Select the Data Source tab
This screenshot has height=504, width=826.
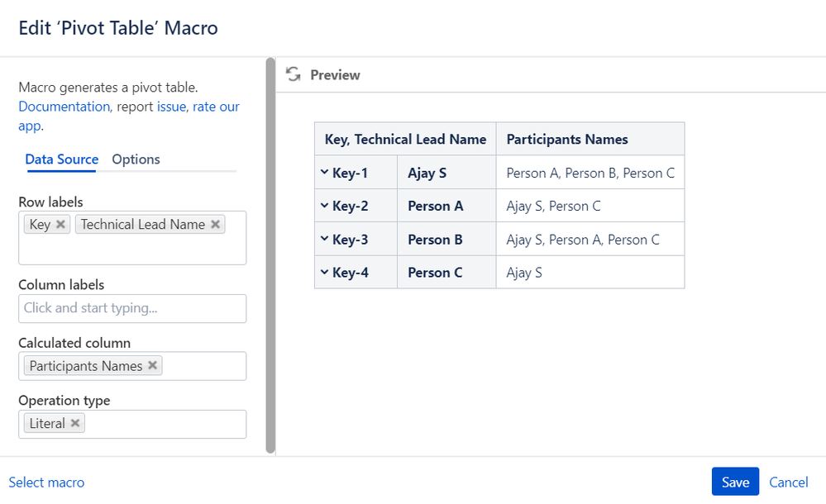(62, 159)
